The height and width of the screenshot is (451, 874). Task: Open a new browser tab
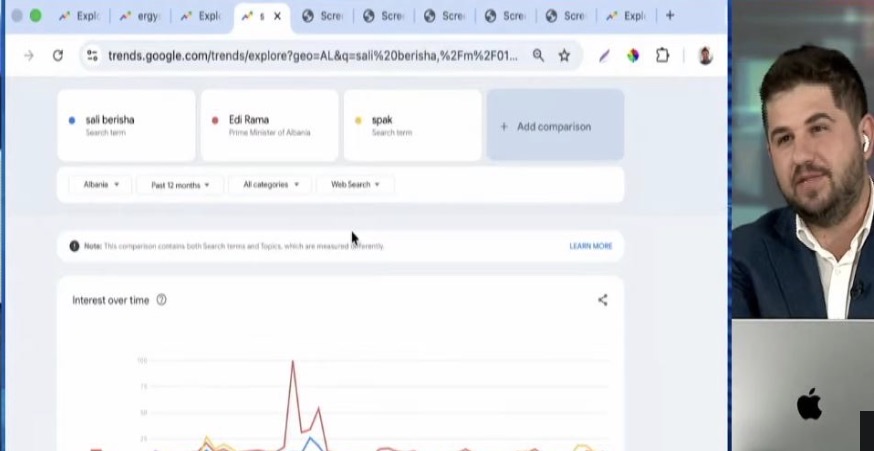tap(670, 16)
